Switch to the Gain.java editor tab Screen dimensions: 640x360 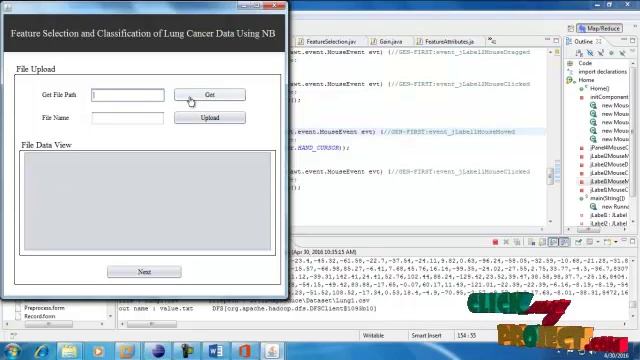pyautogui.click(x=387, y=42)
